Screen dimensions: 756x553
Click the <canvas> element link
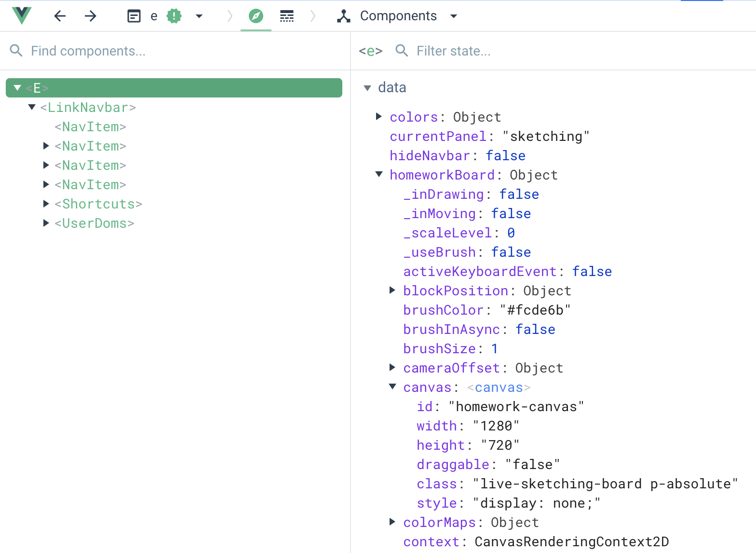click(499, 387)
